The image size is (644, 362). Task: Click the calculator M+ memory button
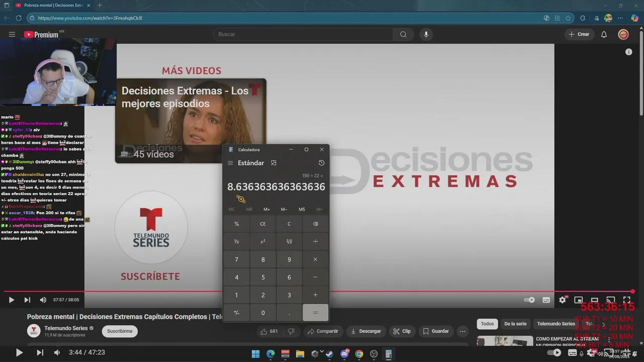click(267, 209)
